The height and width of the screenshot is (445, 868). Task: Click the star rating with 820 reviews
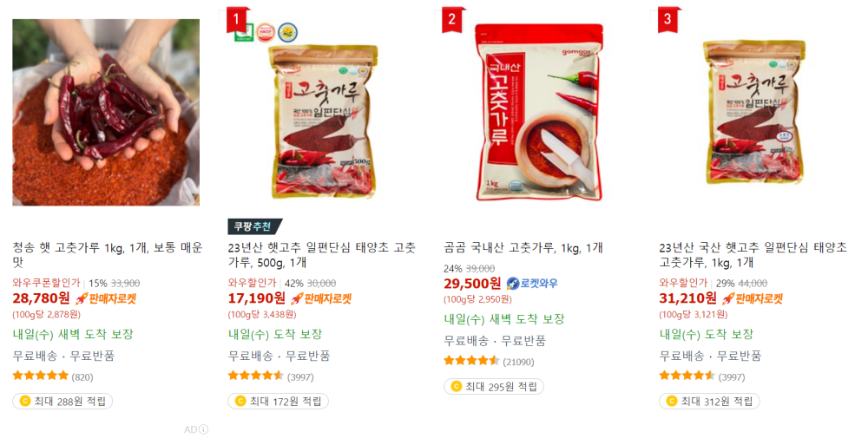[53, 376]
